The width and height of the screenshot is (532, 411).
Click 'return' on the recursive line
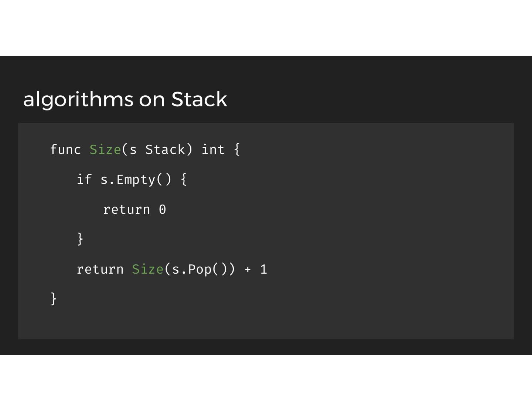[100, 270]
